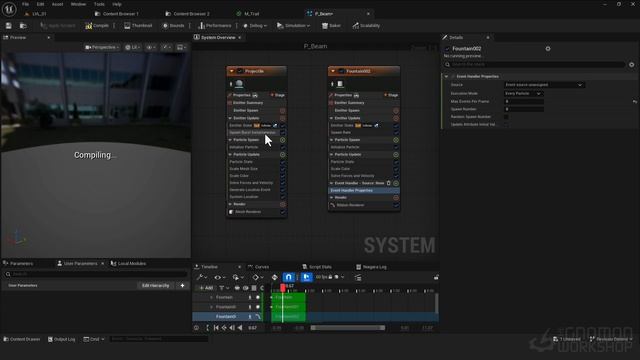Add module to Projectile Particle Update group
The height and width of the screenshot is (360, 640).
coord(282,155)
